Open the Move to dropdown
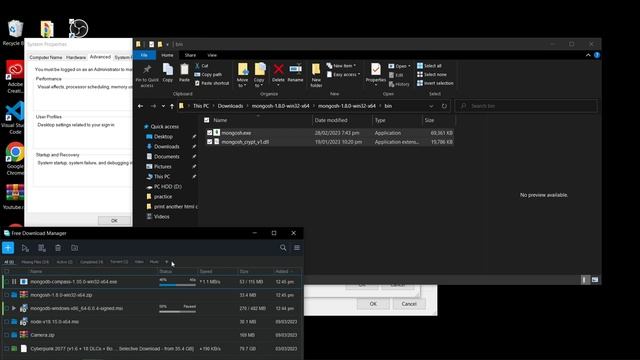This screenshot has width=640, height=360. pyautogui.click(x=242, y=75)
